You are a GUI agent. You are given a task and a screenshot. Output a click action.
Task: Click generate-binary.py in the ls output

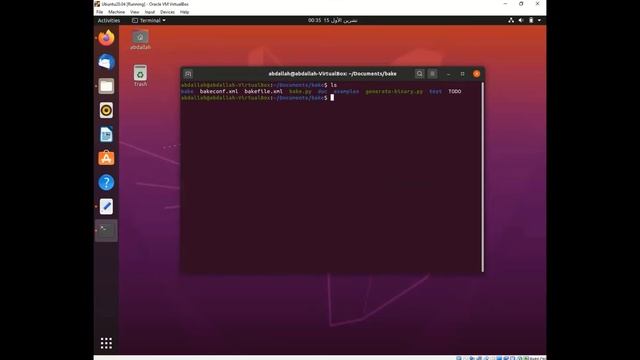(394, 91)
